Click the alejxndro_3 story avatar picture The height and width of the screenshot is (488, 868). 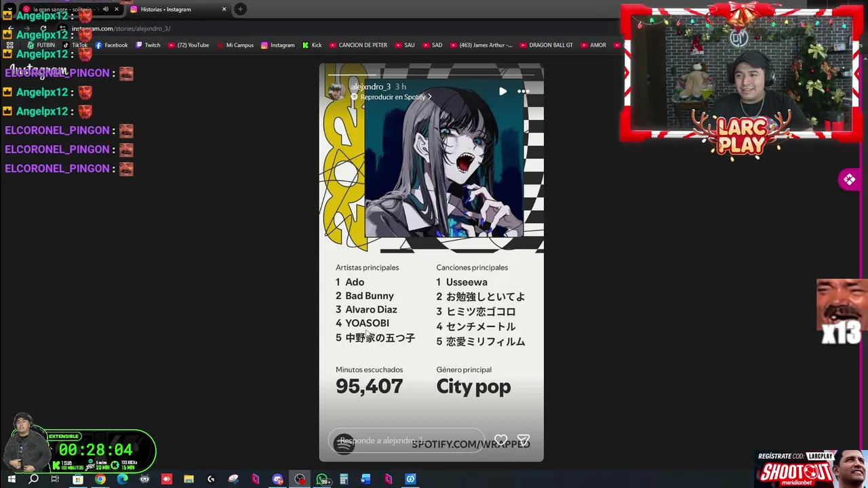point(336,91)
